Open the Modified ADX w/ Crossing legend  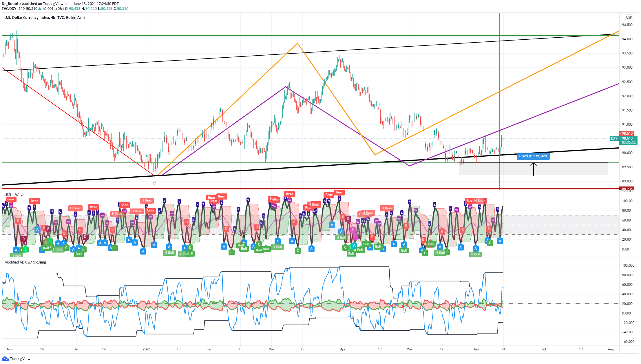click(25, 262)
